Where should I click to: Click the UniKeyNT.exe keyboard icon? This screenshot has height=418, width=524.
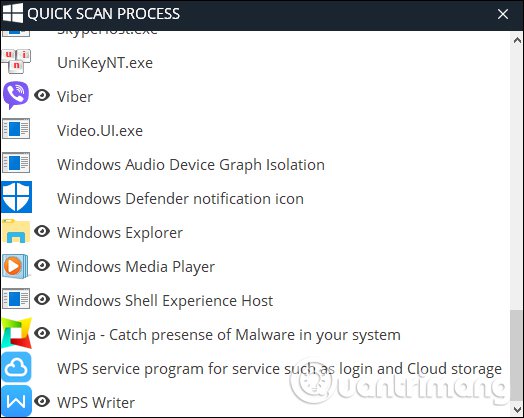16,61
